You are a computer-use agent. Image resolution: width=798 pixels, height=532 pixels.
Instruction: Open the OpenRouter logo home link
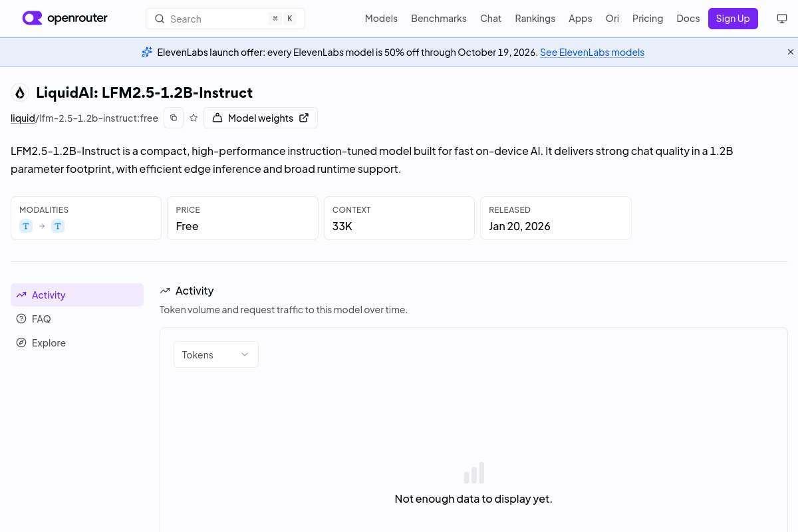point(65,19)
